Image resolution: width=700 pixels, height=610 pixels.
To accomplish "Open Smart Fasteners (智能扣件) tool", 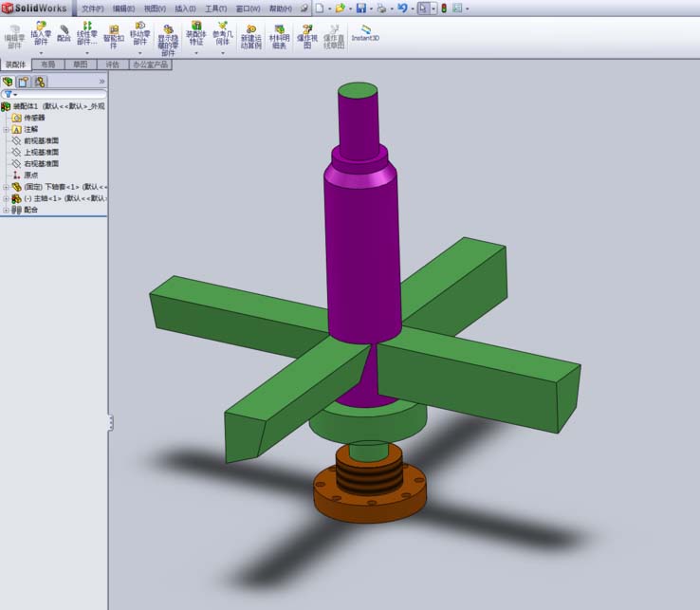I will tap(114, 37).
